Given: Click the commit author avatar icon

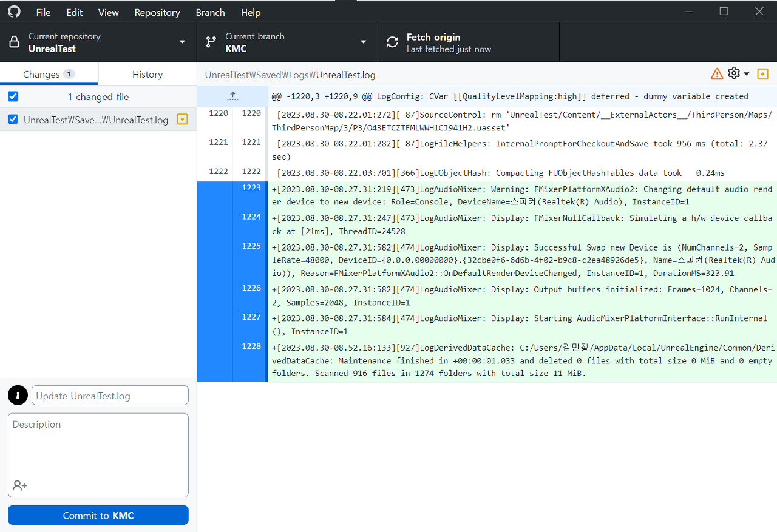Looking at the screenshot, I should pos(18,396).
